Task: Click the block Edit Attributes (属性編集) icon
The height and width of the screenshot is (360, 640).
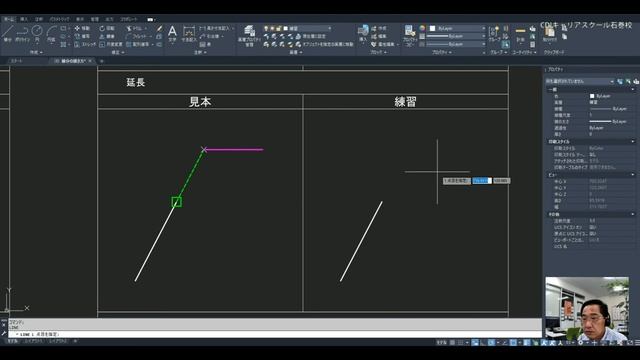Action: (x=383, y=44)
